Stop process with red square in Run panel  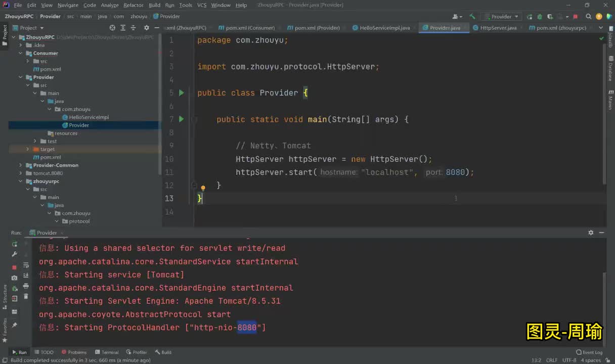[x=14, y=267]
